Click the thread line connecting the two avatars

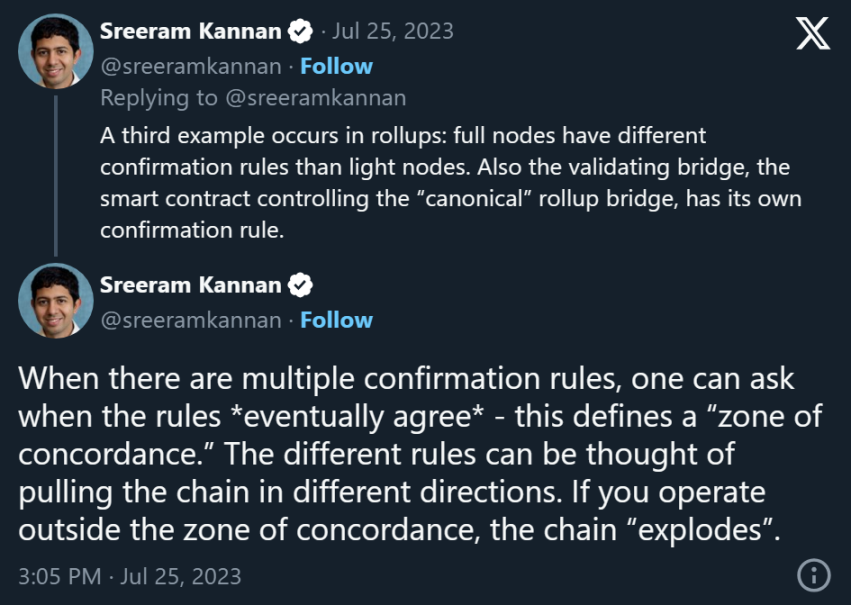pos(55,170)
